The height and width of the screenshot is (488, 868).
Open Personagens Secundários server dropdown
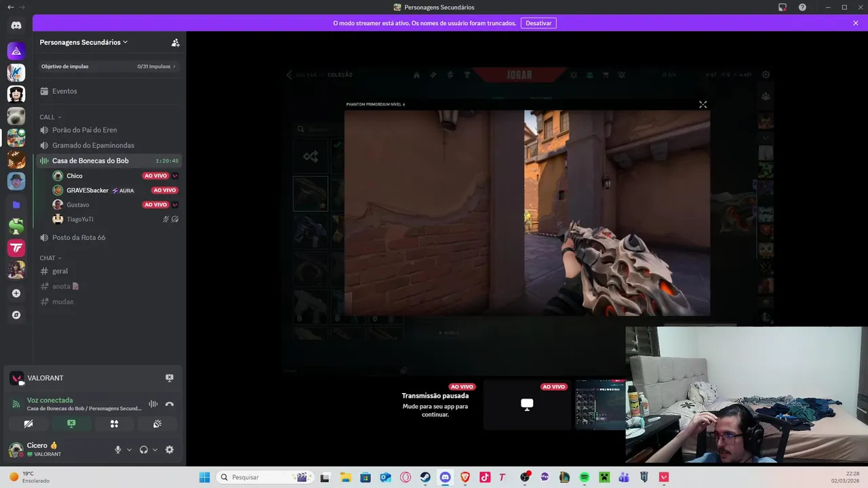click(x=84, y=42)
